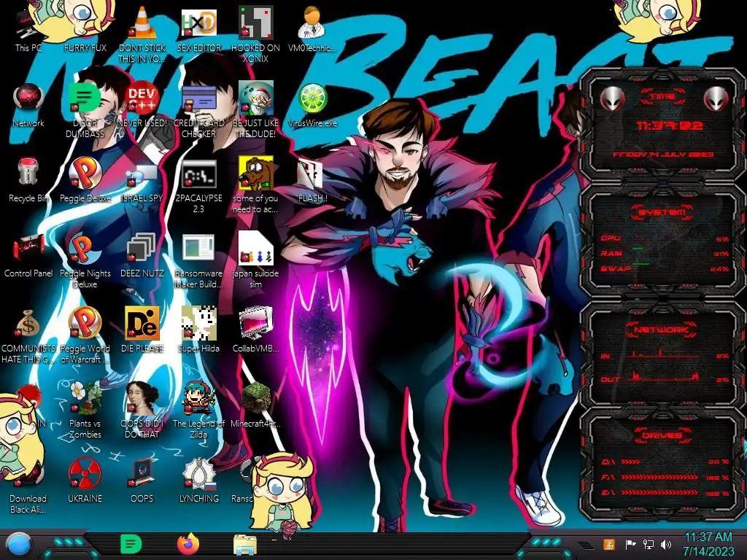Click the widget date 'Friday 14 July 2023'

[x=663, y=155]
